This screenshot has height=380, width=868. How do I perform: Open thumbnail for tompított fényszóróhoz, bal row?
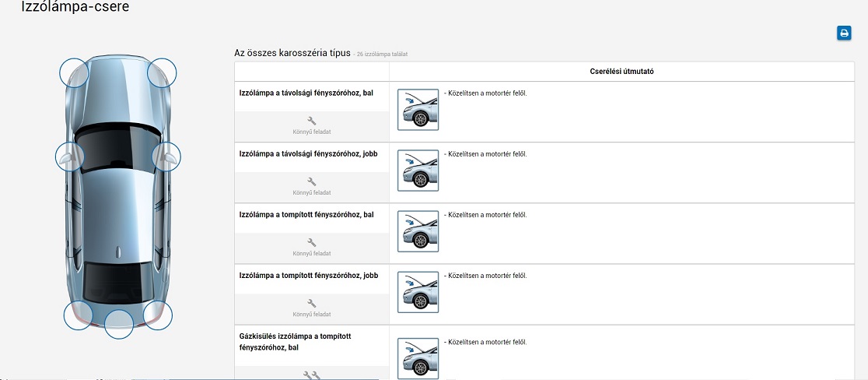(418, 231)
